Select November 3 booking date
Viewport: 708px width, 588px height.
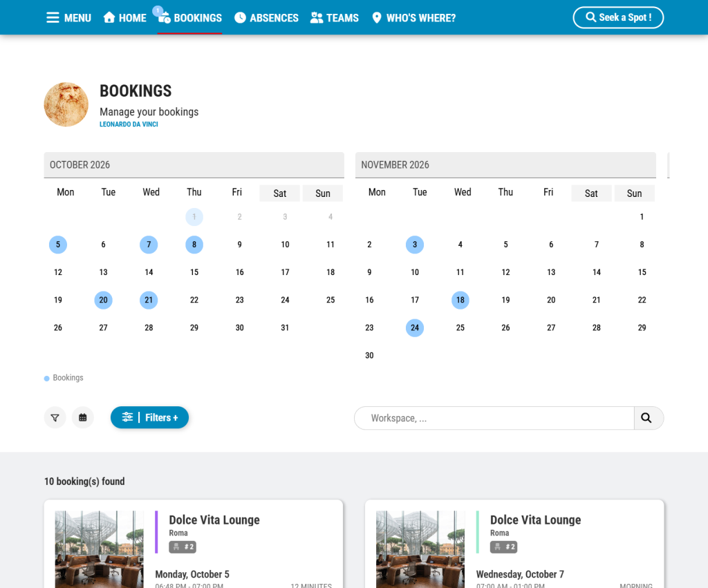pyautogui.click(x=415, y=245)
